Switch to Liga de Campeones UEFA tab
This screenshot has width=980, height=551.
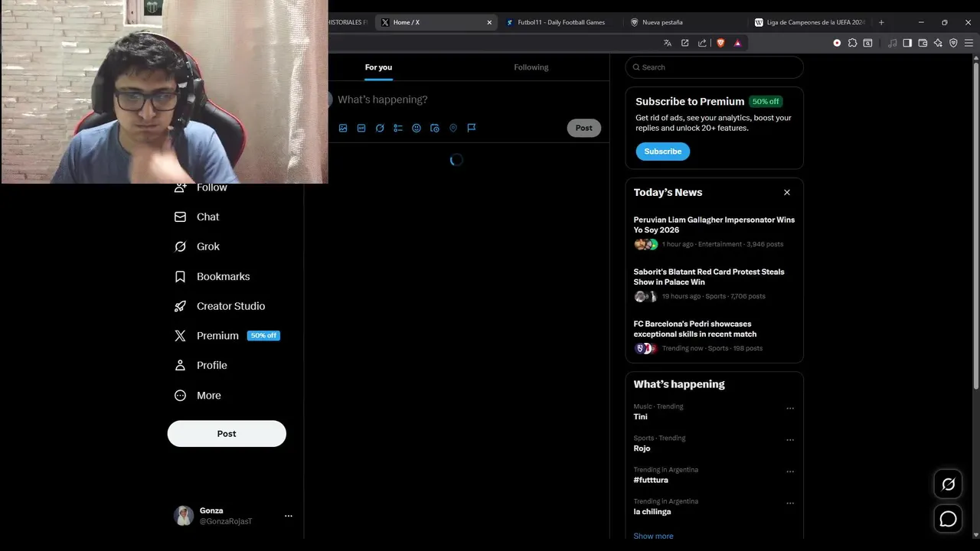coord(810,22)
